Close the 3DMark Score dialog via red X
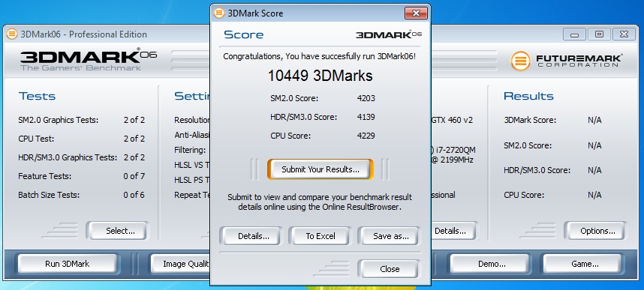The height and width of the screenshot is (290, 644). 416,13
